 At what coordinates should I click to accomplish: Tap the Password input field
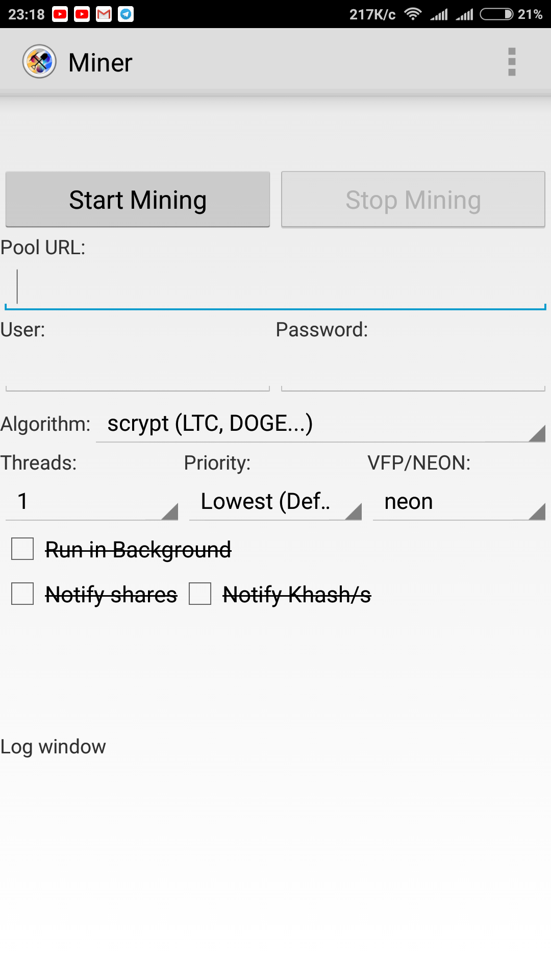click(x=413, y=372)
